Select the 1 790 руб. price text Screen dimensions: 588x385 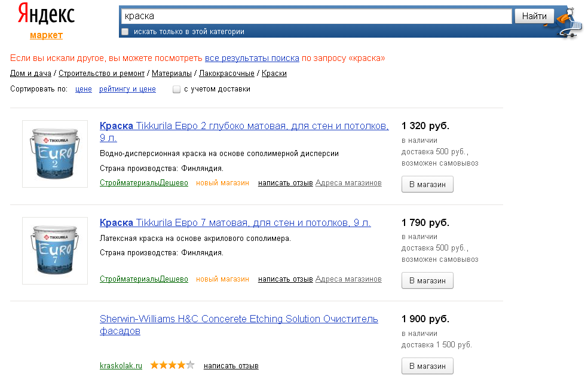point(425,222)
